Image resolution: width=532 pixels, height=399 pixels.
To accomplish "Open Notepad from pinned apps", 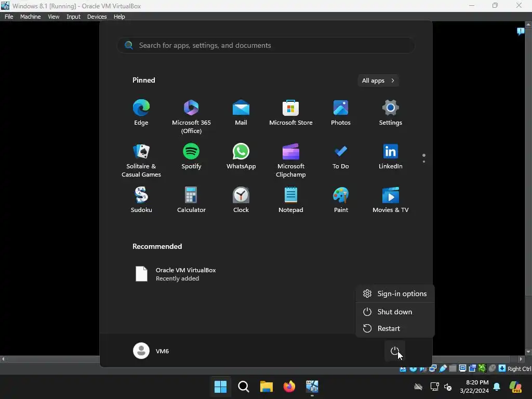I will pyautogui.click(x=291, y=200).
